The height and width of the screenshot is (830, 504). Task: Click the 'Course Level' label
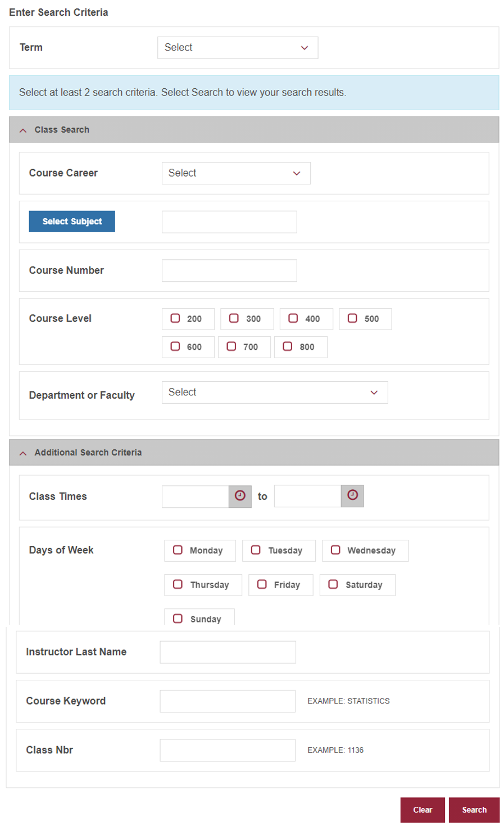(x=60, y=318)
